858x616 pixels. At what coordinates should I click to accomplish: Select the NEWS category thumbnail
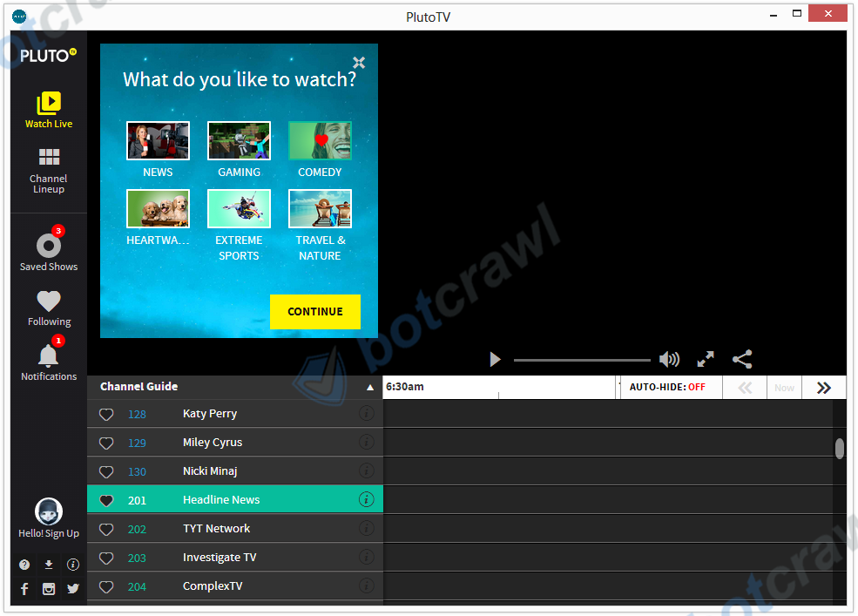[x=159, y=141]
